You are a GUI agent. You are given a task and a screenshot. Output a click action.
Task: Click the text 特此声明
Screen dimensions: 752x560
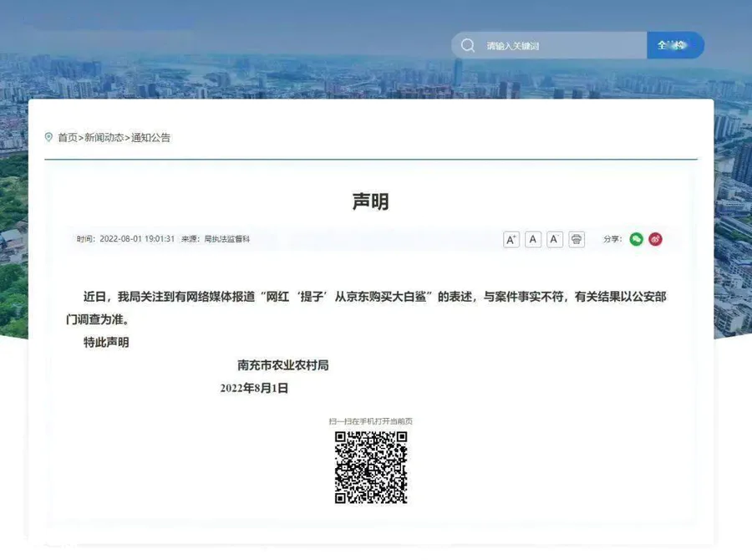[x=106, y=343]
